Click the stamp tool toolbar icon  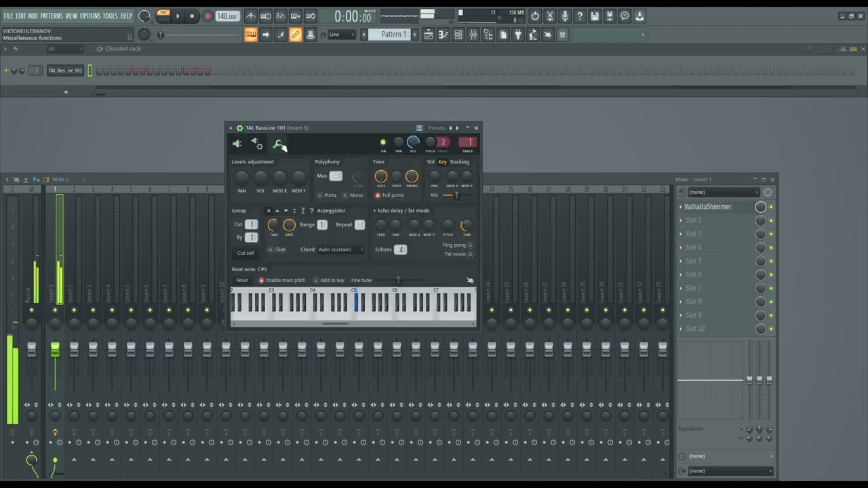pos(311,35)
